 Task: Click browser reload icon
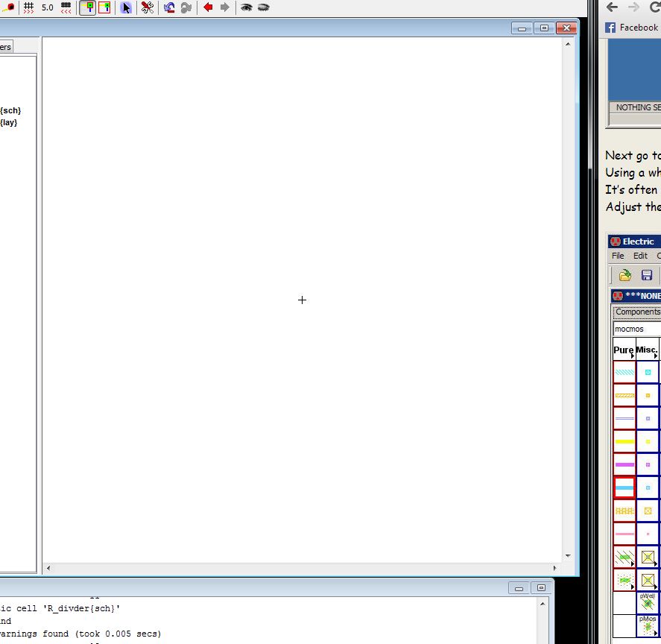(655, 7)
